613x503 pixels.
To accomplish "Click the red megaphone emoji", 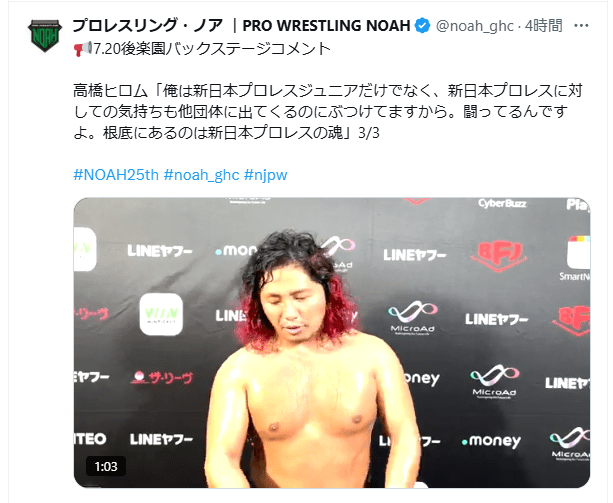I will [x=82, y=49].
